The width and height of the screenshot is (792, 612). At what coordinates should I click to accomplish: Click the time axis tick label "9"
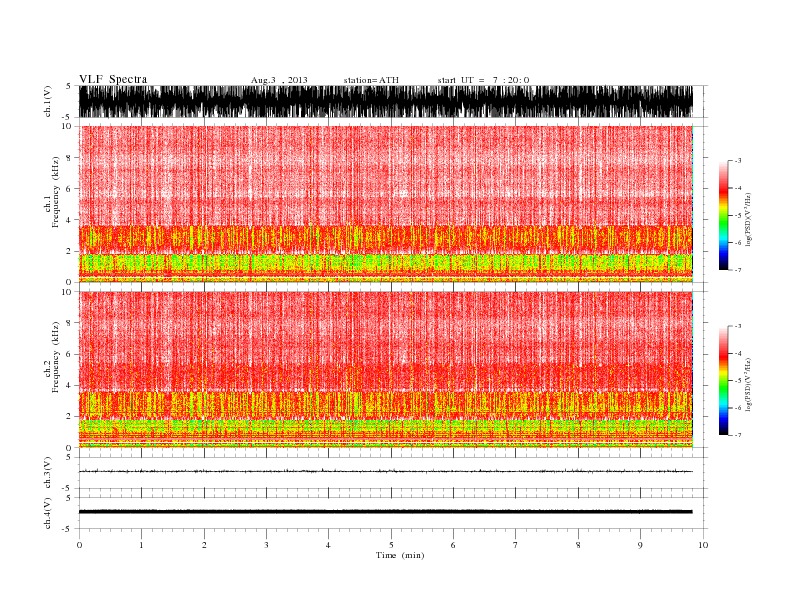point(640,545)
